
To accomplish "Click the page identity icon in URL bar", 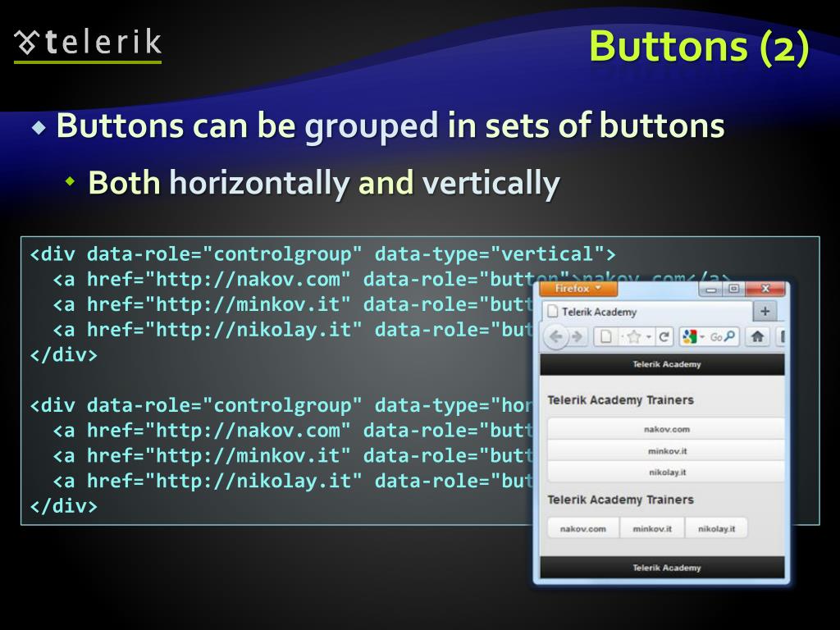I will point(606,337).
